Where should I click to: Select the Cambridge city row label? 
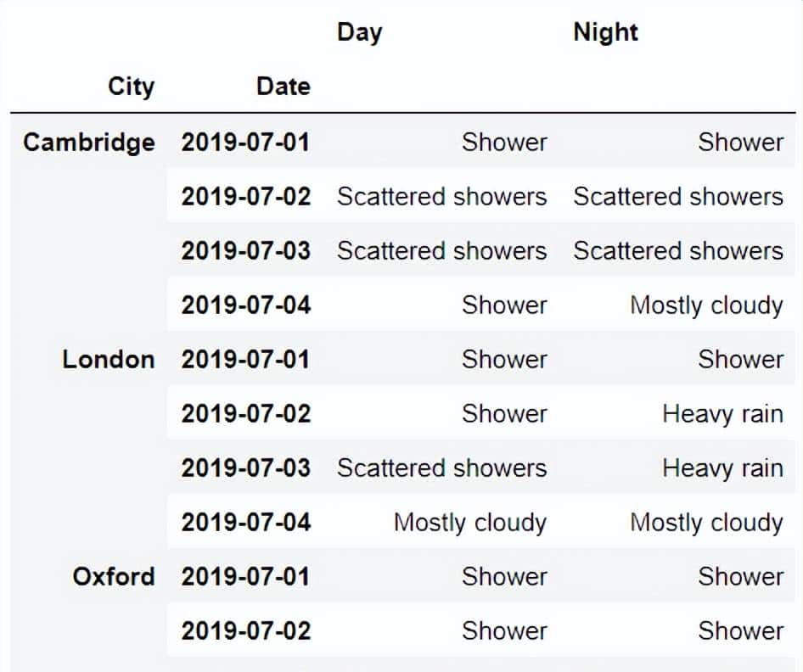[x=89, y=142]
